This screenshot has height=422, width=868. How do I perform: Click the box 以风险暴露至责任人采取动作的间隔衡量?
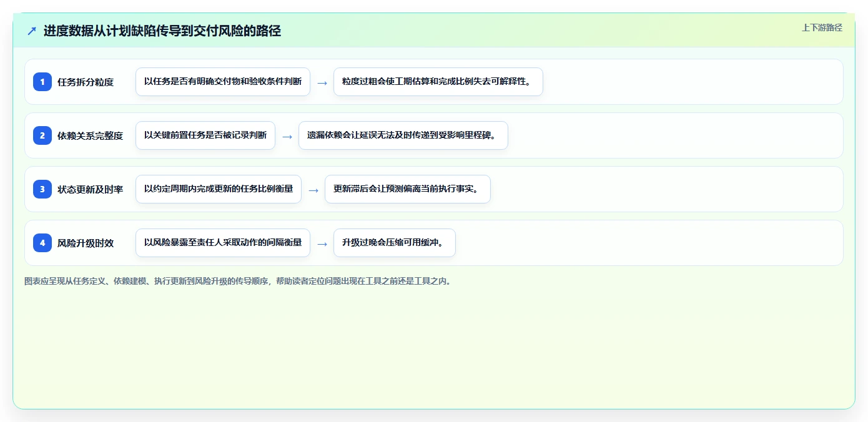tap(223, 243)
